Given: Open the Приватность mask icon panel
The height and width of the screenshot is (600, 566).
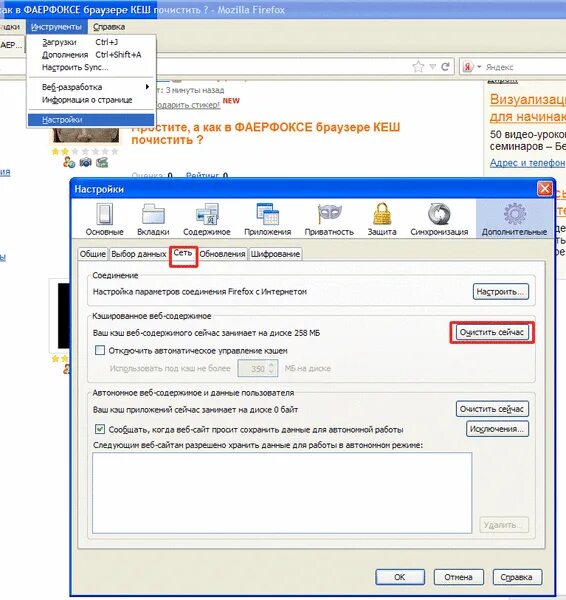Looking at the screenshot, I should pos(329,219).
